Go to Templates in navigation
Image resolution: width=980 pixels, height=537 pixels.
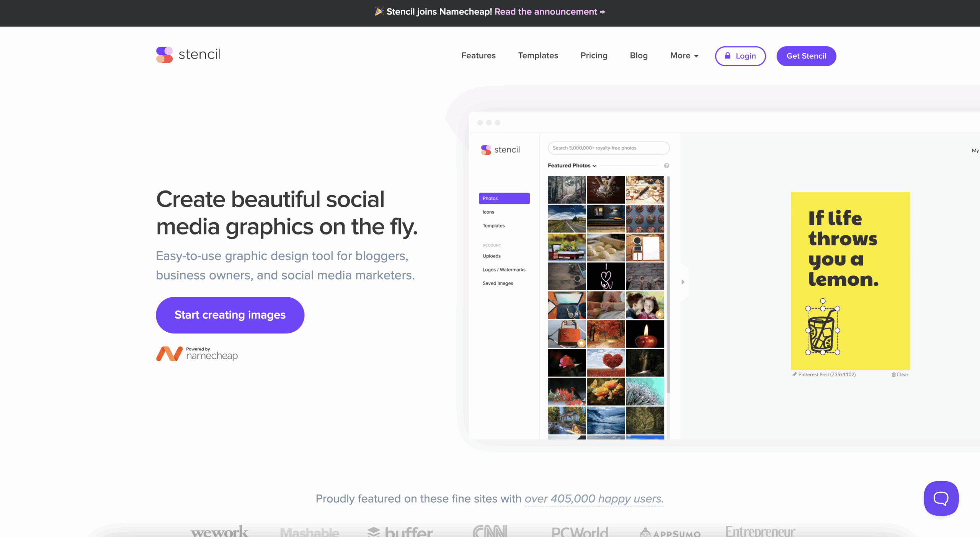click(538, 56)
